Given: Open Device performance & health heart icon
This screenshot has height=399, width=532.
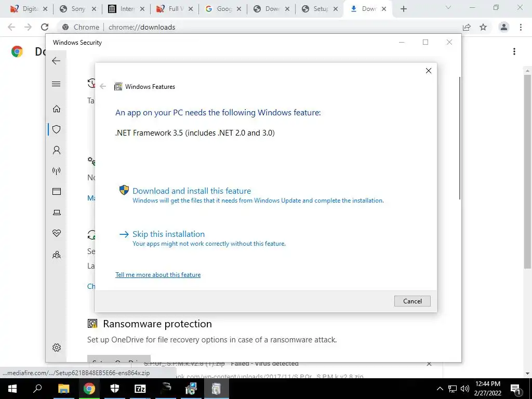Looking at the screenshot, I should click(57, 233).
